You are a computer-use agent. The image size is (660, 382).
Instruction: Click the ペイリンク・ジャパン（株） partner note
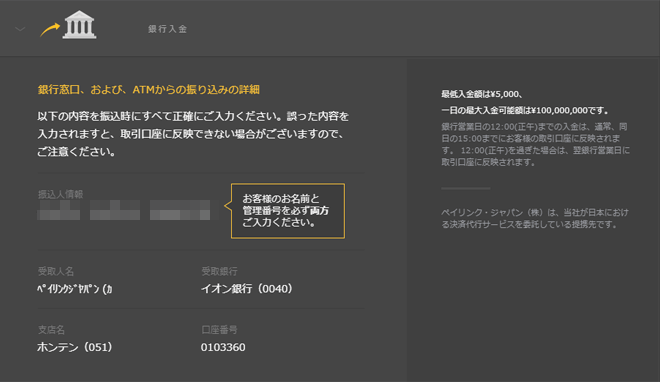tap(535, 218)
